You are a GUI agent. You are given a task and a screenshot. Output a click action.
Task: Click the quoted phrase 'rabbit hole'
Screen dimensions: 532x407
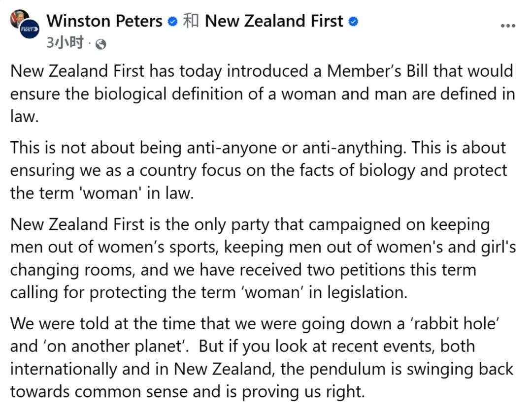(x=454, y=324)
